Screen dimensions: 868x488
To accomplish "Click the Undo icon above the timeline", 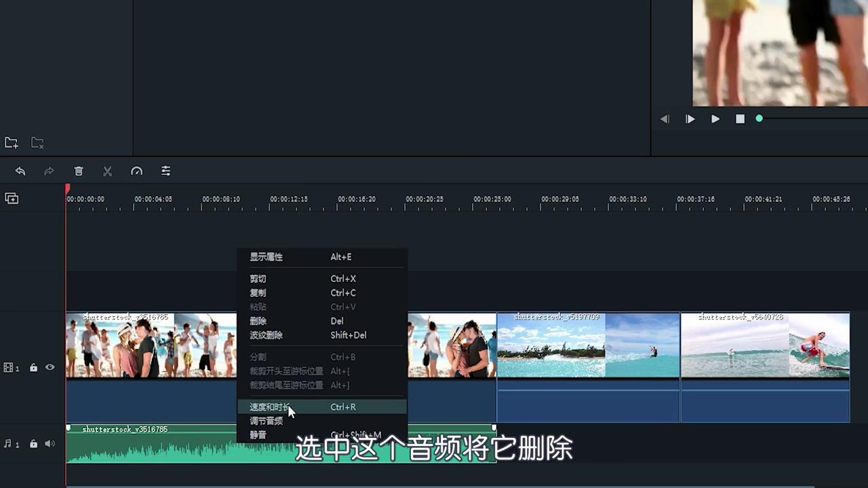I will click(x=20, y=171).
